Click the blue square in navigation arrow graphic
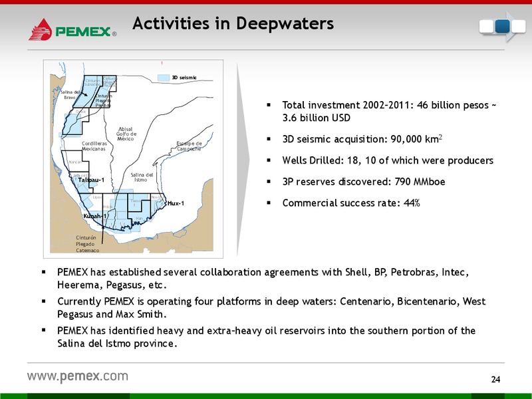The width and height of the screenshot is (532, 399). click(x=503, y=27)
